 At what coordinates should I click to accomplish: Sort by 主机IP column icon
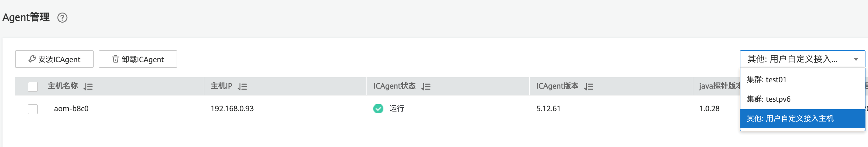click(x=242, y=87)
